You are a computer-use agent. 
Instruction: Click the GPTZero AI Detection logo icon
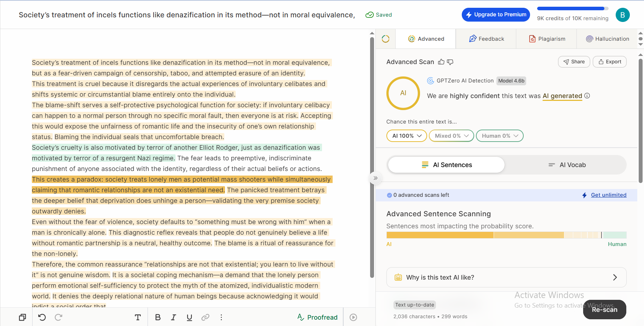431,81
